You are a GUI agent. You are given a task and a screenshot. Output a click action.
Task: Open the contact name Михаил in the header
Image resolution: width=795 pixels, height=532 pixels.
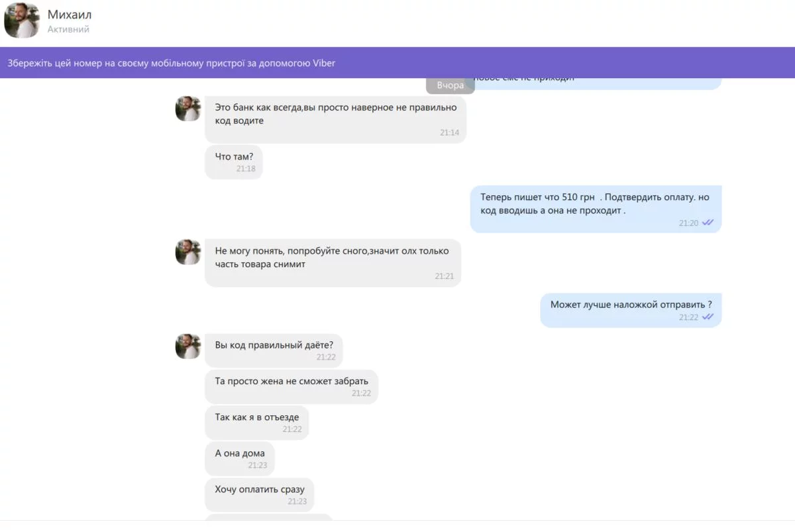[x=70, y=15]
